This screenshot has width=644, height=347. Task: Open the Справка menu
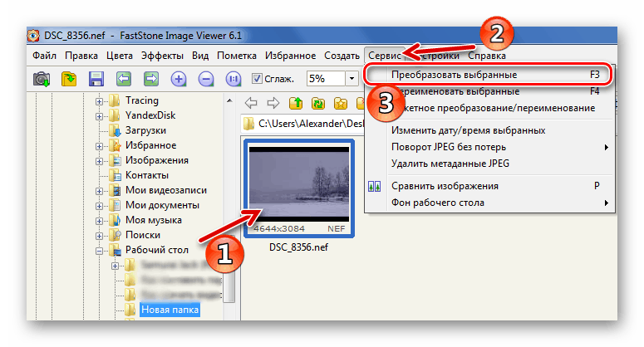click(487, 56)
